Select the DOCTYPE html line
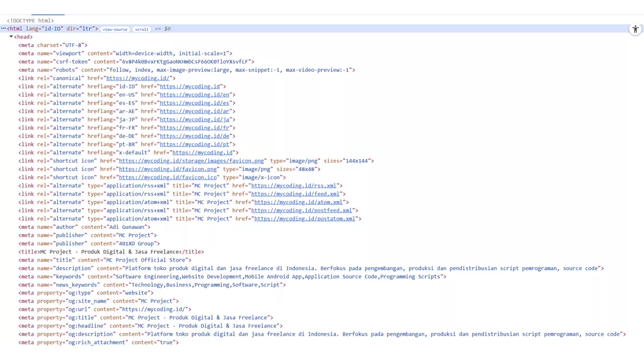 [x=30, y=21]
